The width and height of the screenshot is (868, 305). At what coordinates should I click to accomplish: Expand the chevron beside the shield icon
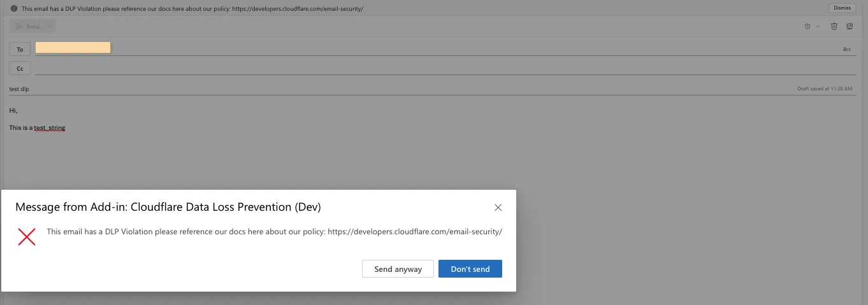click(818, 27)
